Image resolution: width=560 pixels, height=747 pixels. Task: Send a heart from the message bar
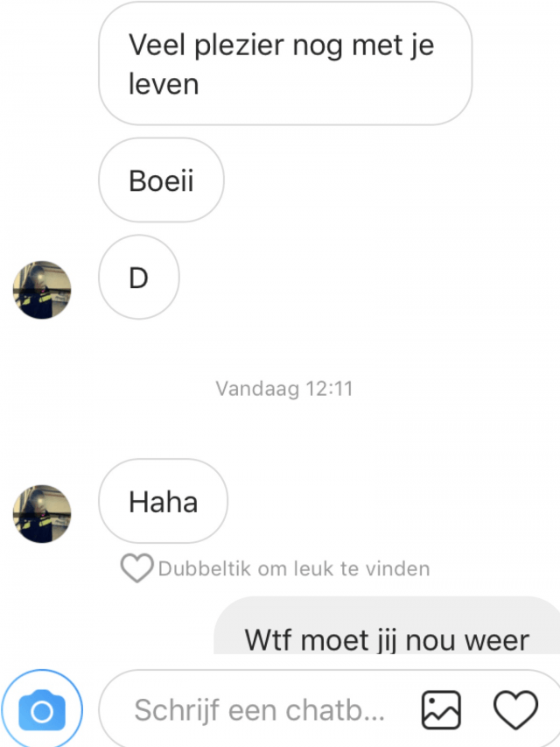[x=515, y=710]
